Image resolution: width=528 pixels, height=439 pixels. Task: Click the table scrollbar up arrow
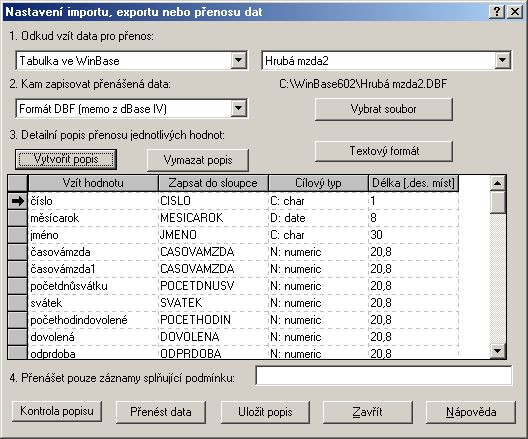pos(497,183)
